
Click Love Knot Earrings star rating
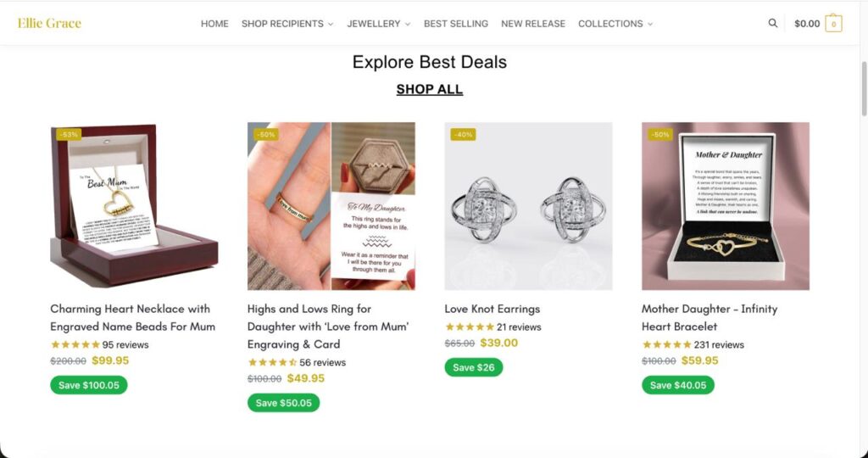pos(470,327)
